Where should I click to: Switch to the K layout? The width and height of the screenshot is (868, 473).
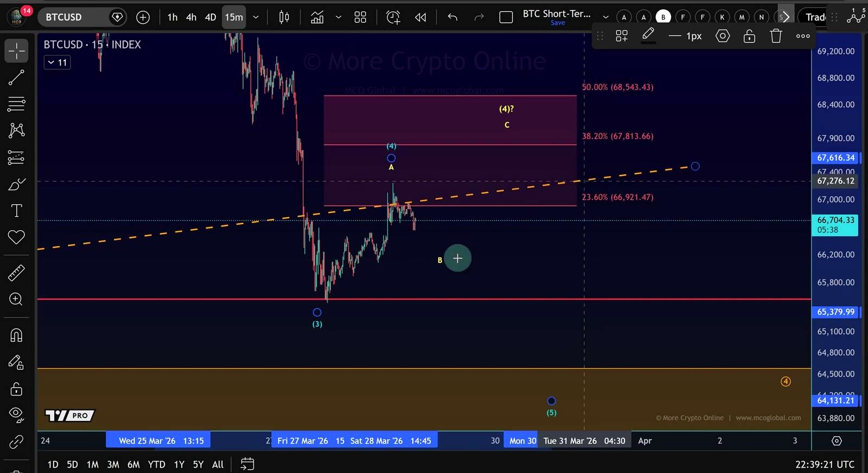pos(722,17)
